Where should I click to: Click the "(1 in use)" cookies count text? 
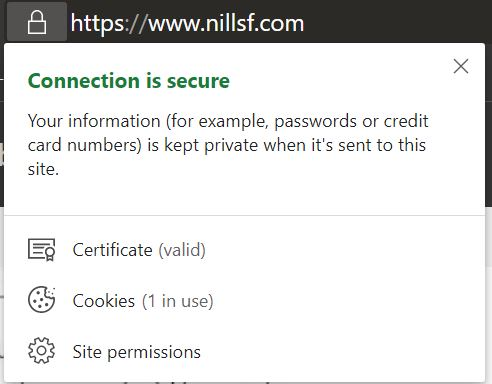pos(178,301)
